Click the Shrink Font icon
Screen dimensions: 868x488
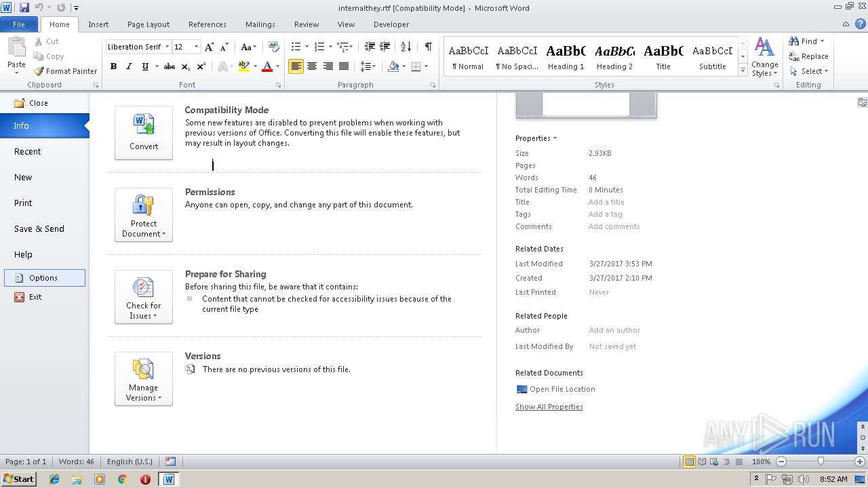point(224,47)
